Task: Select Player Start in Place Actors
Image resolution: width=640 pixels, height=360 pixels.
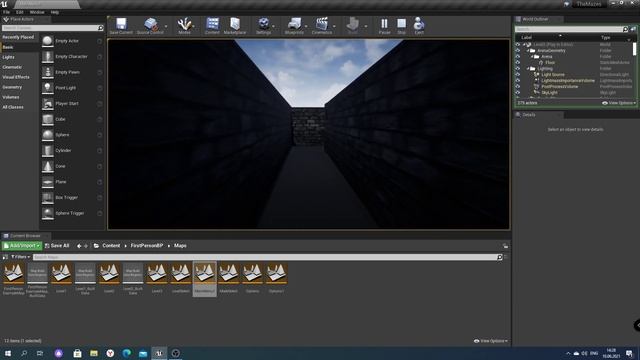Action: [72, 104]
